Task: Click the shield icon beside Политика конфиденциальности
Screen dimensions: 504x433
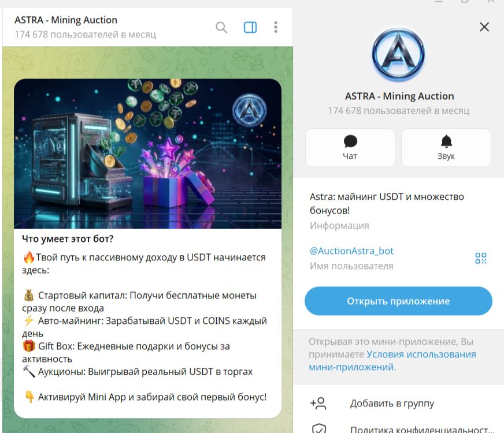Action: pyautogui.click(x=319, y=428)
